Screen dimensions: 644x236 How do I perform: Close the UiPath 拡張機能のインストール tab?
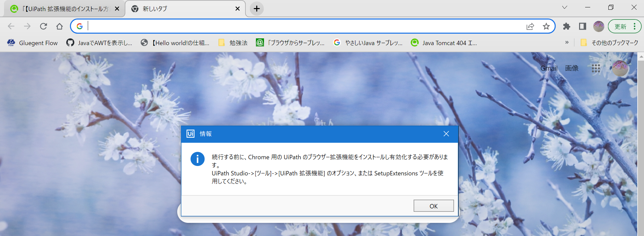117,9
